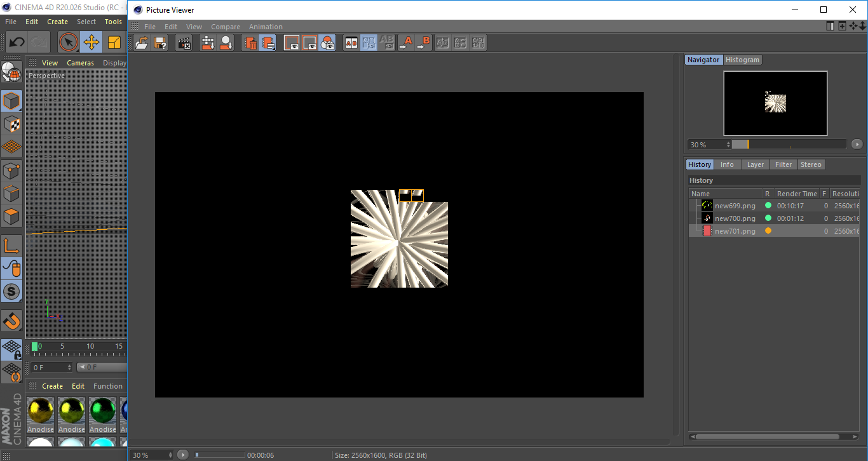
Task: Click Set as B comparison icon
Action: pos(424,43)
